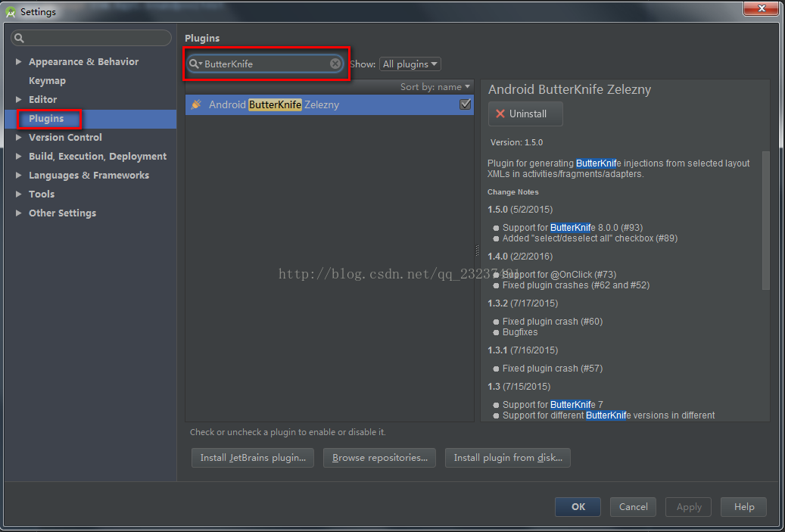Image resolution: width=785 pixels, height=532 pixels.
Task: Click Browse repositories button
Action: click(379, 457)
